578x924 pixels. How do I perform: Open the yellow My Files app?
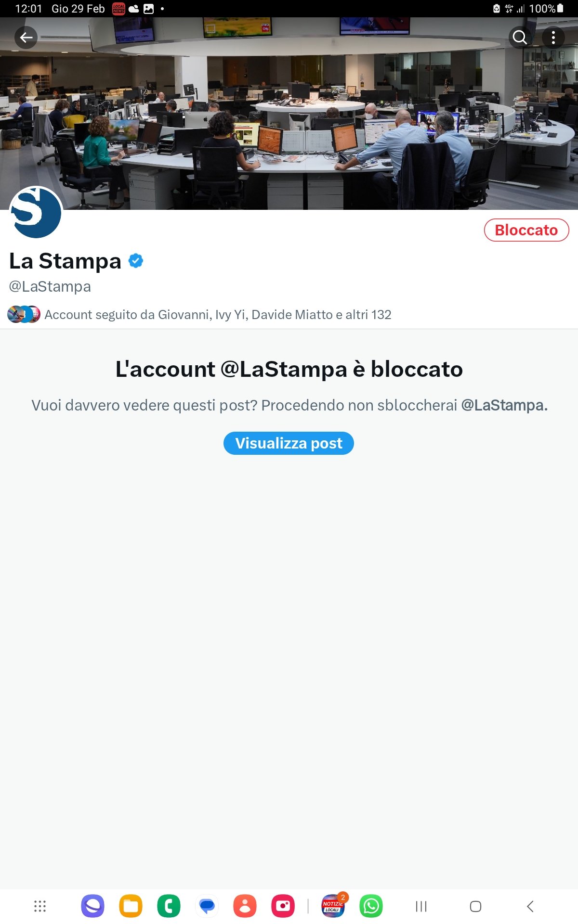(x=131, y=906)
